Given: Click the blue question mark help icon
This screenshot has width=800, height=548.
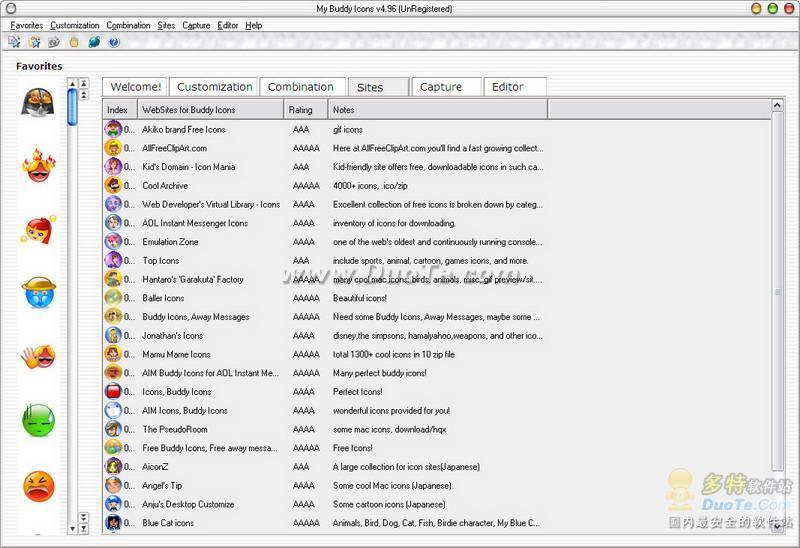Looking at the screenshot, I should click(x=114, y=42).
